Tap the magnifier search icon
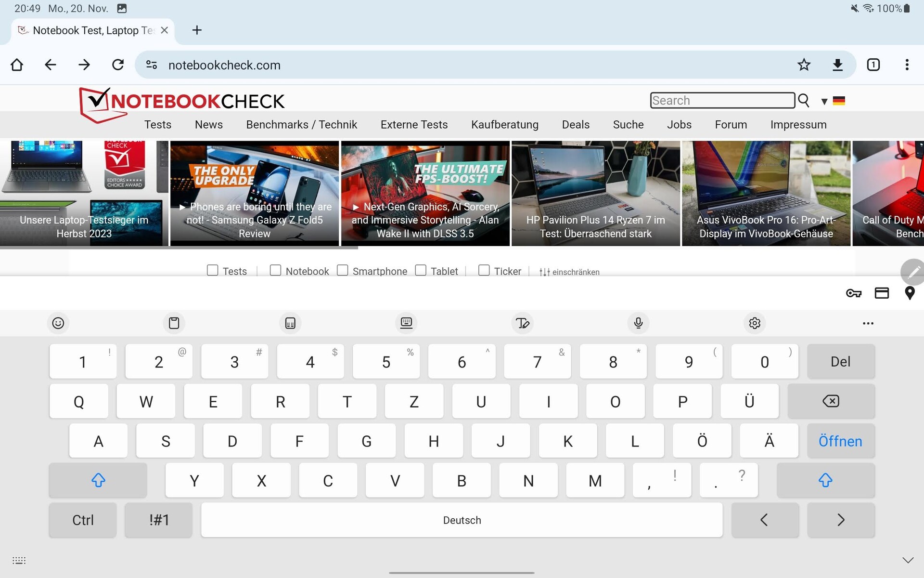The width and height of the screenshot is (924, 578). coord(803,100)
